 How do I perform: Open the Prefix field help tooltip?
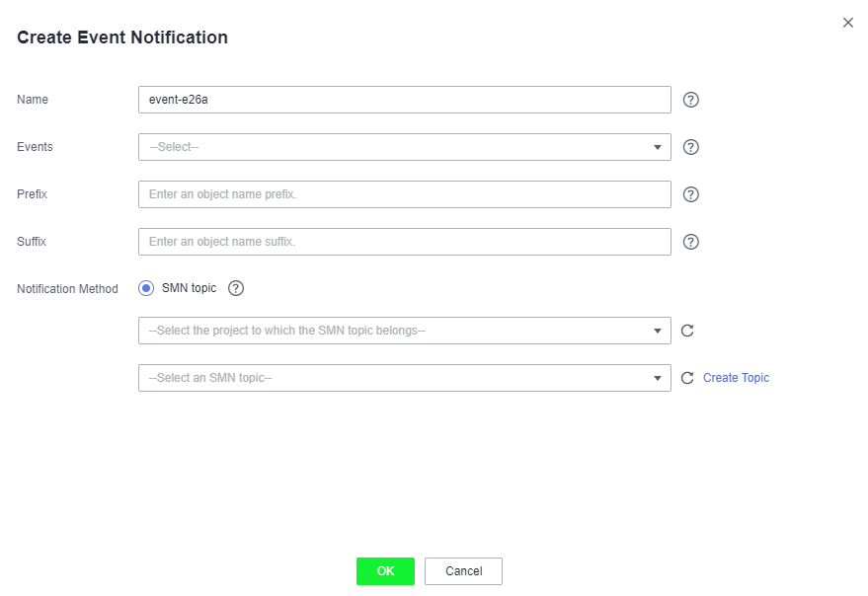pos(690,194)
